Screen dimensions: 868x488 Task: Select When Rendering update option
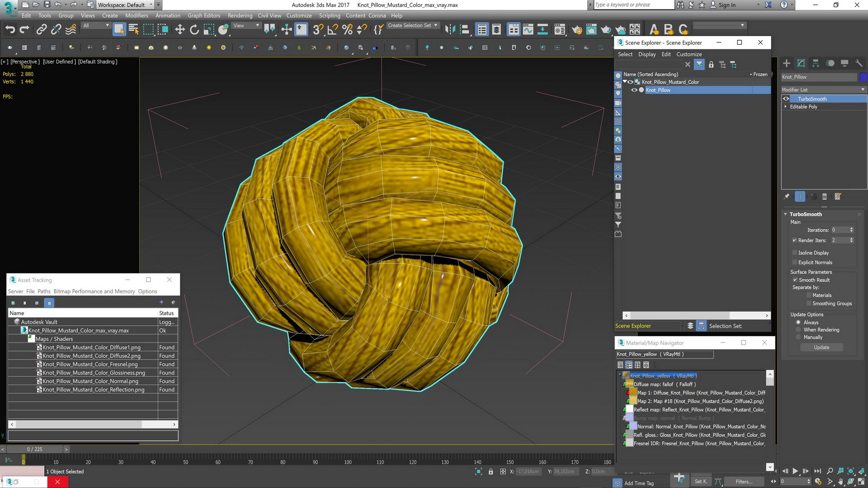[798, 330]
